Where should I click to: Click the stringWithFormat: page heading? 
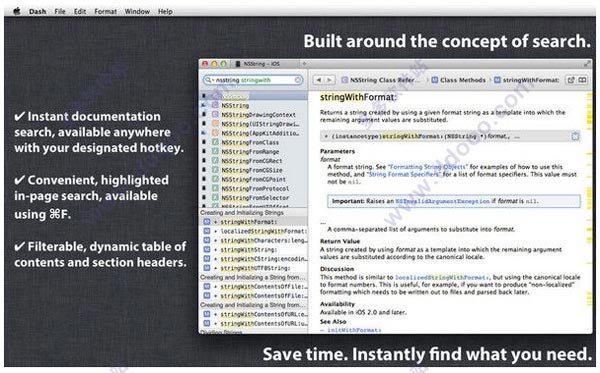pyautogui.click(x=358, y=97)
